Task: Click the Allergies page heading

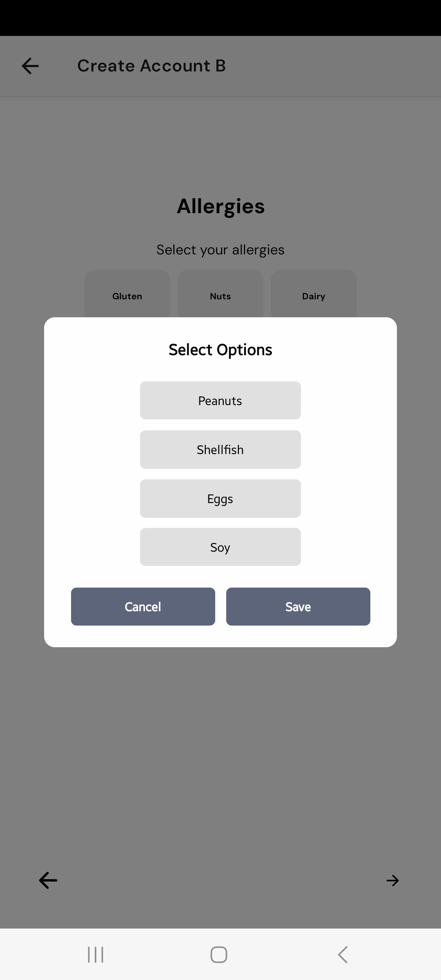Action: point(220,206)
